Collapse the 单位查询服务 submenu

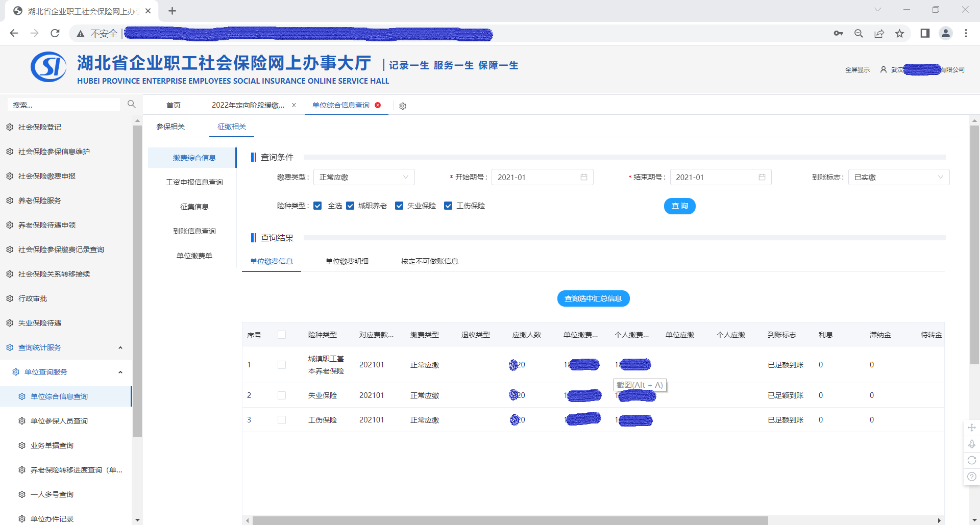[120, 372]
